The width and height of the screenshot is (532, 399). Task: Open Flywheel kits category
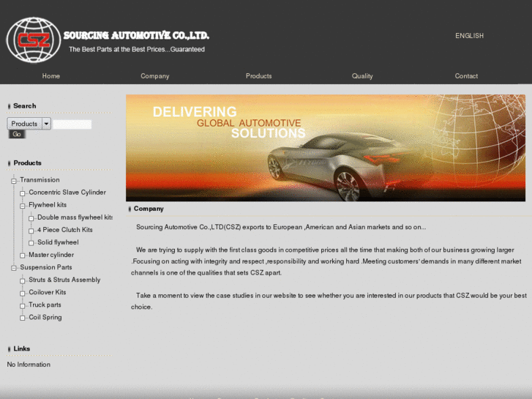[48, 205]
